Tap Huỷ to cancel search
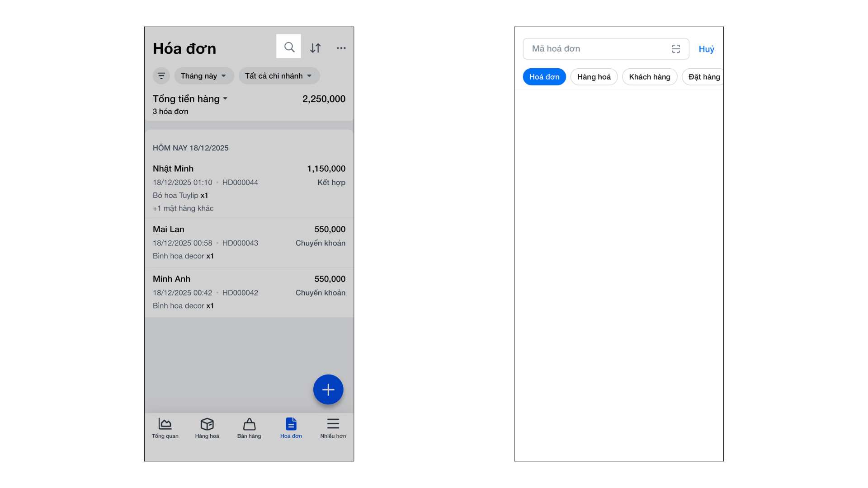868x488 pixels. tap(706, 49)
